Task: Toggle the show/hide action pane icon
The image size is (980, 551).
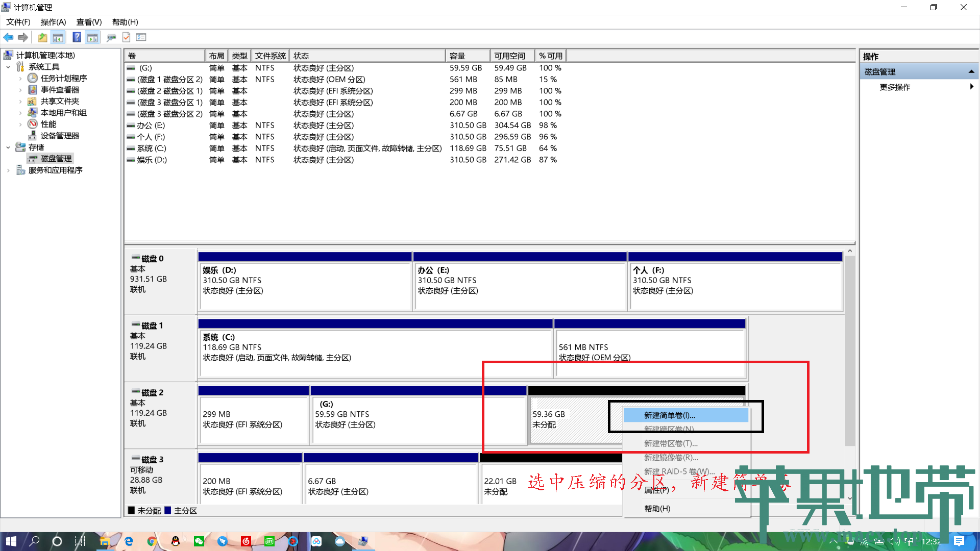Action: pos(92,37)
